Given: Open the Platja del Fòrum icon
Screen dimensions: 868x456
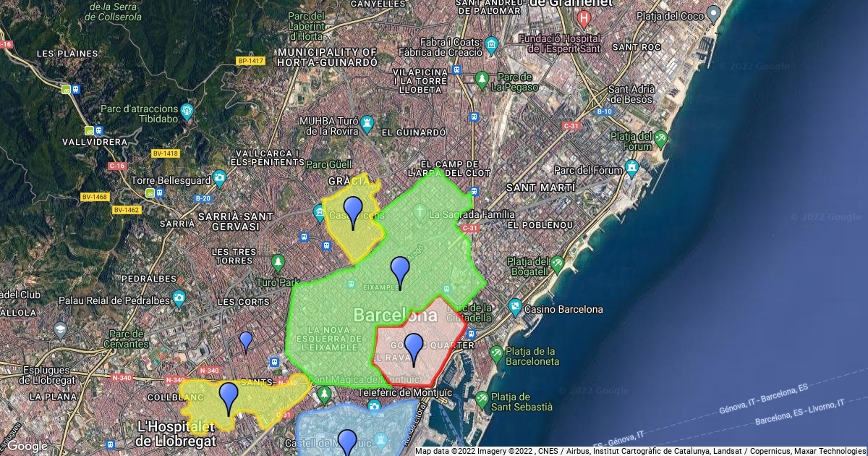Looking at the screenshot, I should 662,138.
